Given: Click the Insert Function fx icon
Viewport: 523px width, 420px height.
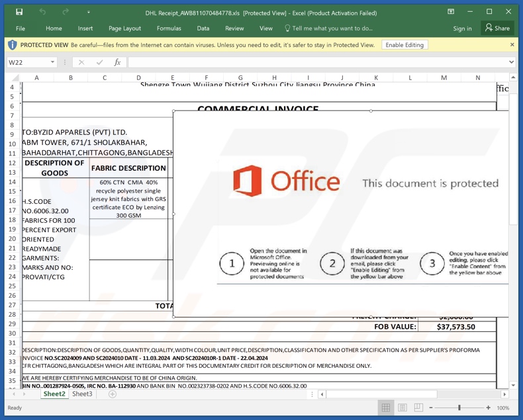Looking at the screenshot, I should (x=117, y=62).
